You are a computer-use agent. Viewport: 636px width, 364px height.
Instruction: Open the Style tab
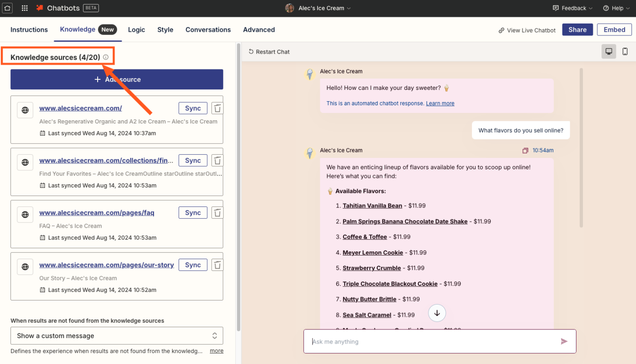[165, 30]
